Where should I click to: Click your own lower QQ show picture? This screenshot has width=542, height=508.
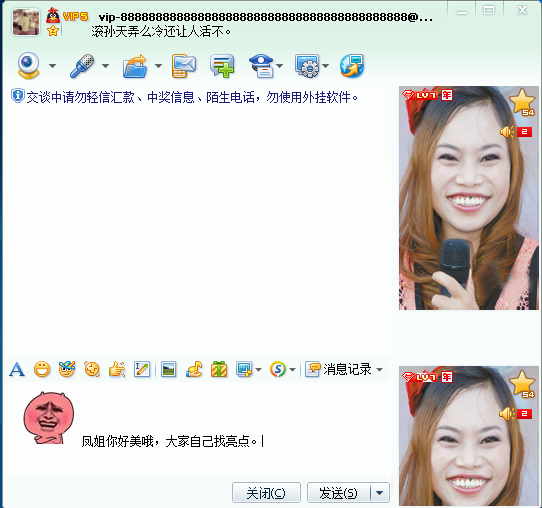(469, 436)
